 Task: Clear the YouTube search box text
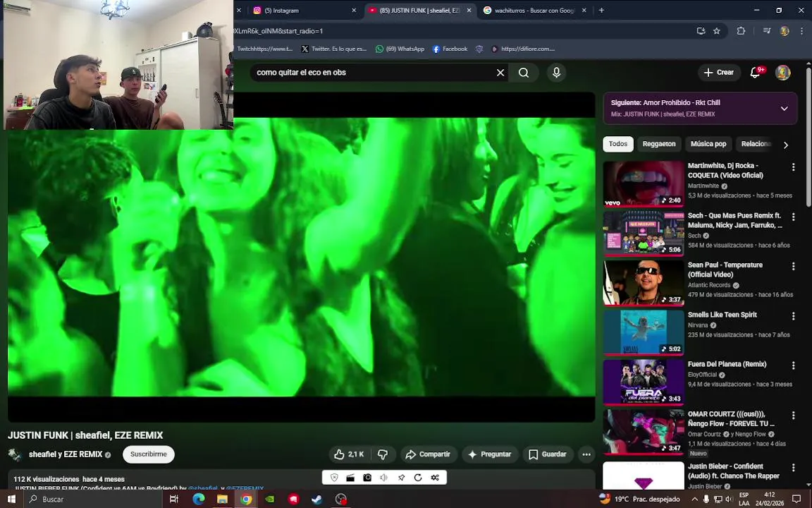tap(500, 73)
